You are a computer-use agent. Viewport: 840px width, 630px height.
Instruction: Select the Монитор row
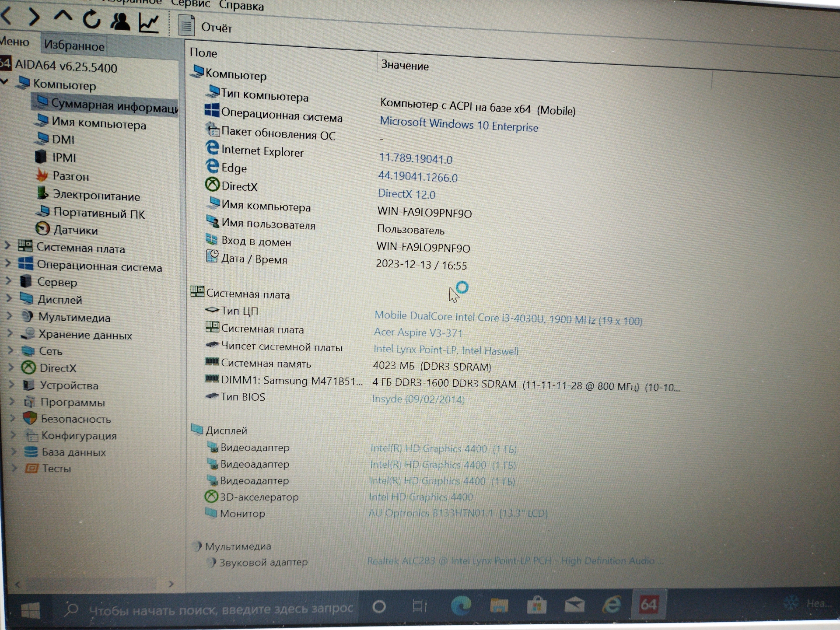point(376,513)
